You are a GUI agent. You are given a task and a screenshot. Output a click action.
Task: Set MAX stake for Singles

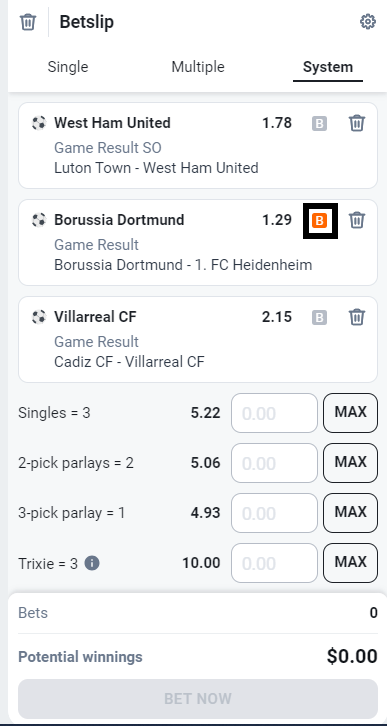tap(350, 413)
